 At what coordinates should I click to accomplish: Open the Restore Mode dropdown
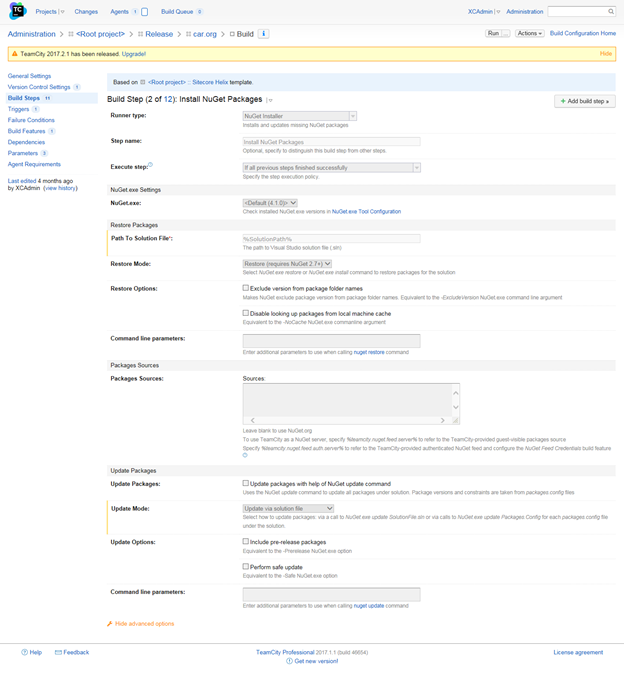(287, 264)
